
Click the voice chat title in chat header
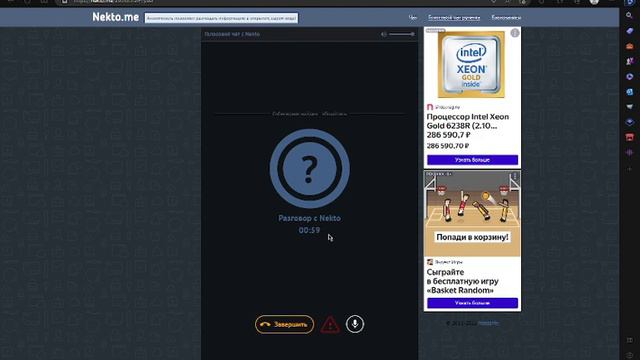tap(232, 34)
